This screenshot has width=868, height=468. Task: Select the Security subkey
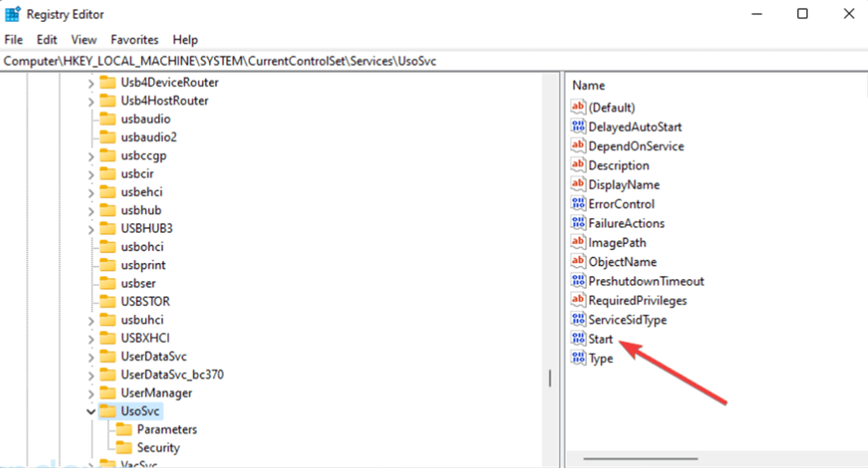point(158,448)
